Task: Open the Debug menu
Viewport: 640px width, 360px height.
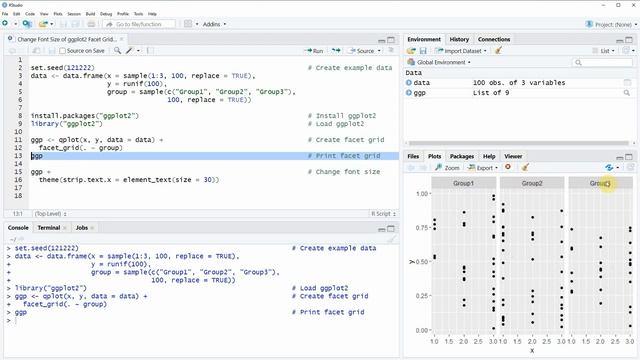Action: (106, 14)
